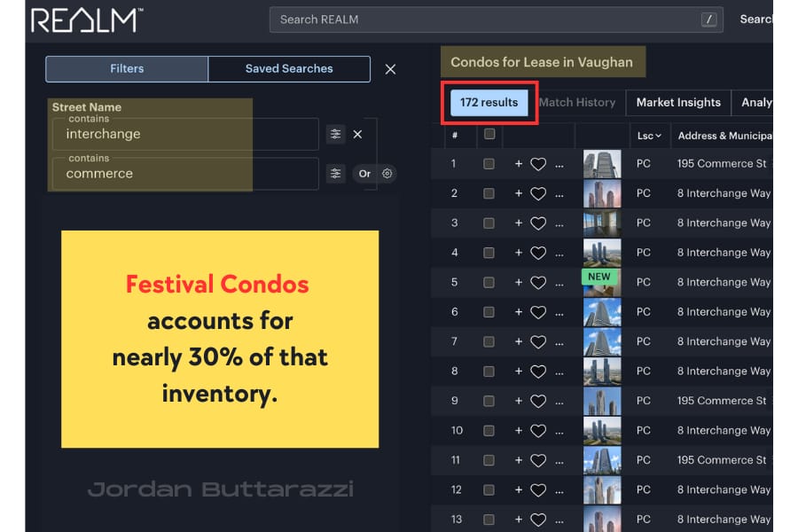Click the # column header
Screen dimensions: 798x532
pos(455,136)
